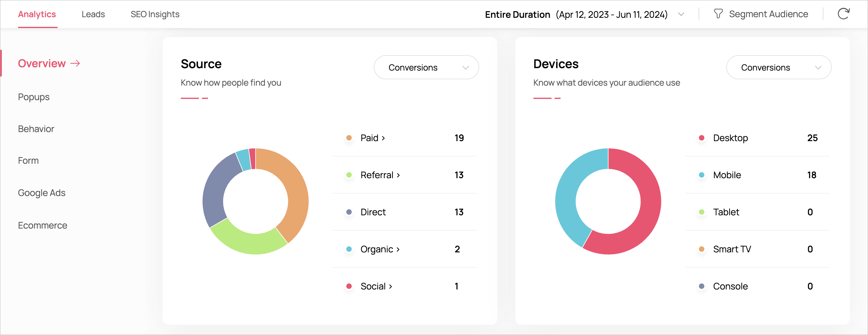Open the Popups section in sidebar
This screenshot has width=868, height=335.
[34, 97]
